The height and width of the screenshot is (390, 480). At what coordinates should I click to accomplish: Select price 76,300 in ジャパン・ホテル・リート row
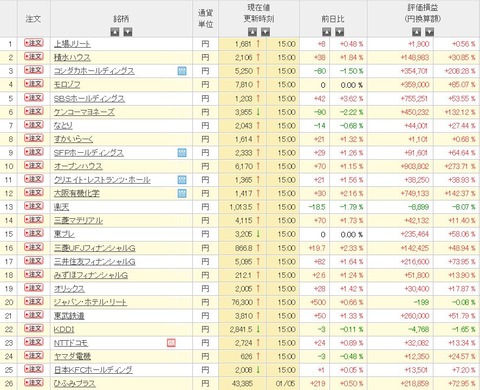[x=242, y=302]
